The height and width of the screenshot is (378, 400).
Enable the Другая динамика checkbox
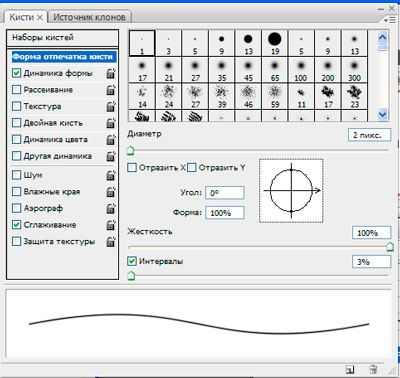pyautogui.click(x=16, y=156)
